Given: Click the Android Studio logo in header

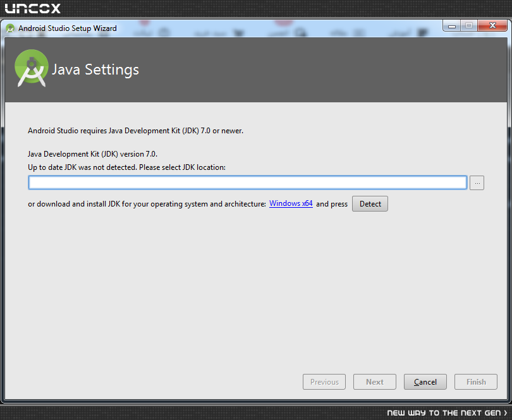Looking at the screenshot, I should pos(32,68).
